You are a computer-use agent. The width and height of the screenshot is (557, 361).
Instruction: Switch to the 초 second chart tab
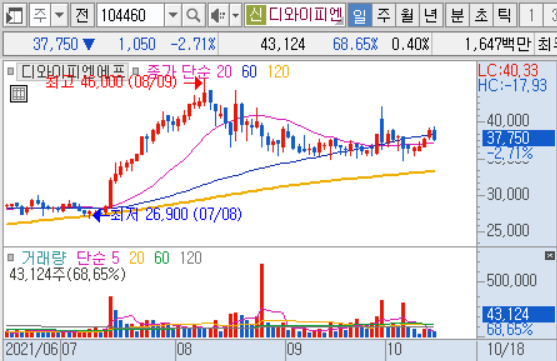(x=481, y=15)
